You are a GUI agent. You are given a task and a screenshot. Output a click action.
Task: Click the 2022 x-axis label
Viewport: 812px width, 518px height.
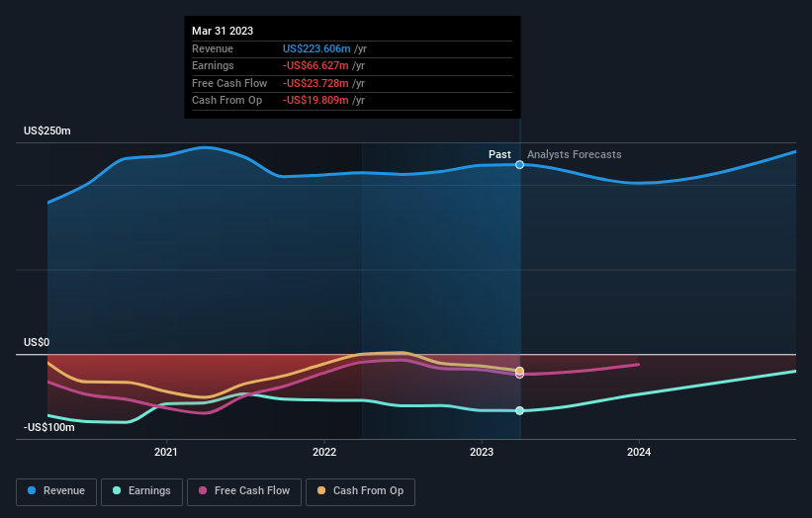click(324, 452)
